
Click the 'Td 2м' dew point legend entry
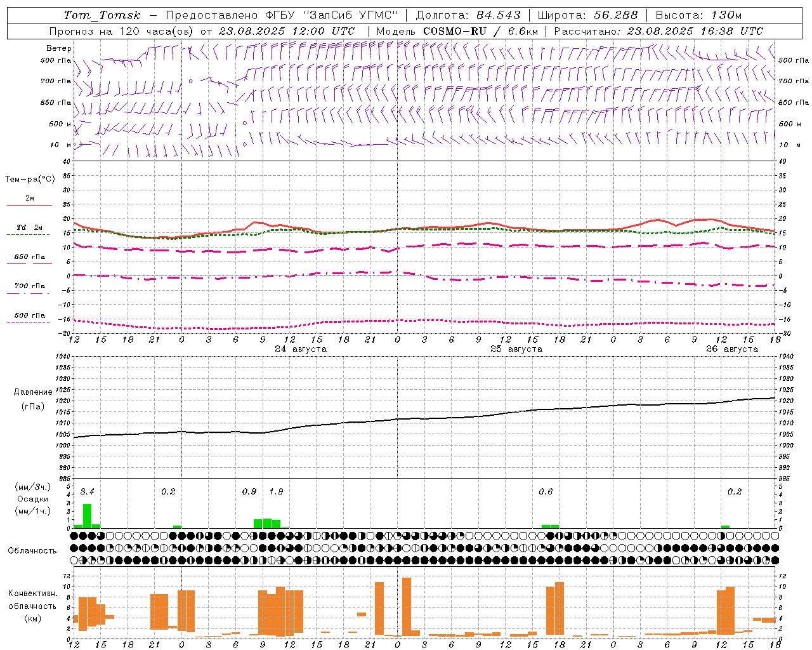(29, 227)
